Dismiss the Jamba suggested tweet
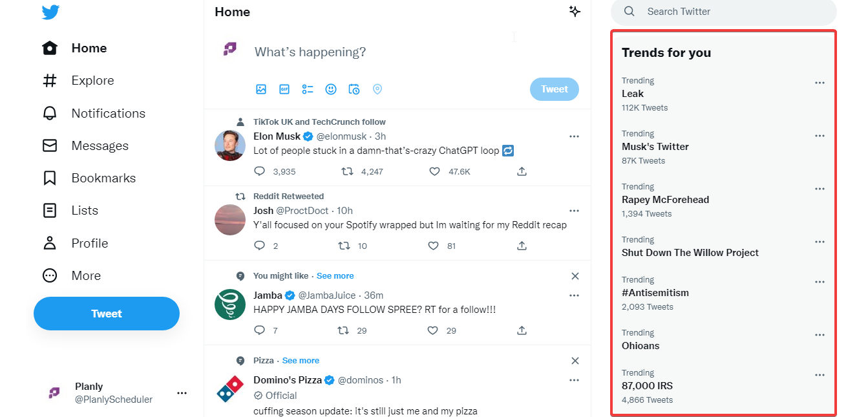Screen dimensions: 868x417 [x=575, y=276]
